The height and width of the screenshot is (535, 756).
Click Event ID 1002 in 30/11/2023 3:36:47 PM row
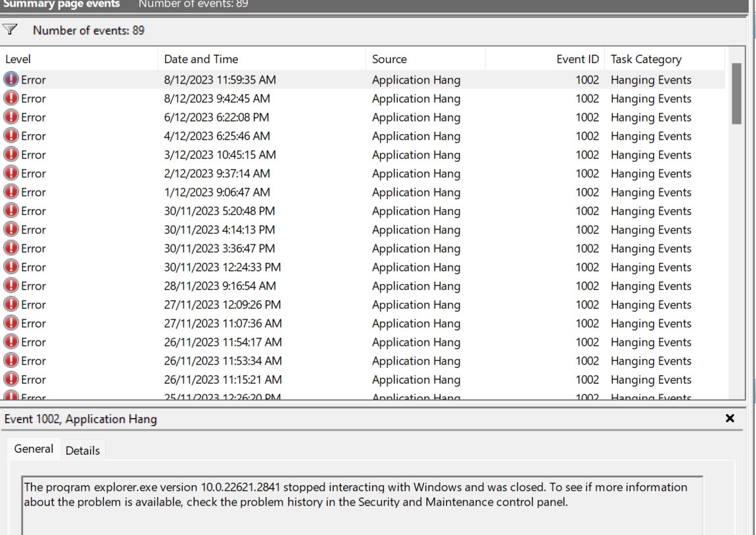(x=587, y=248)
